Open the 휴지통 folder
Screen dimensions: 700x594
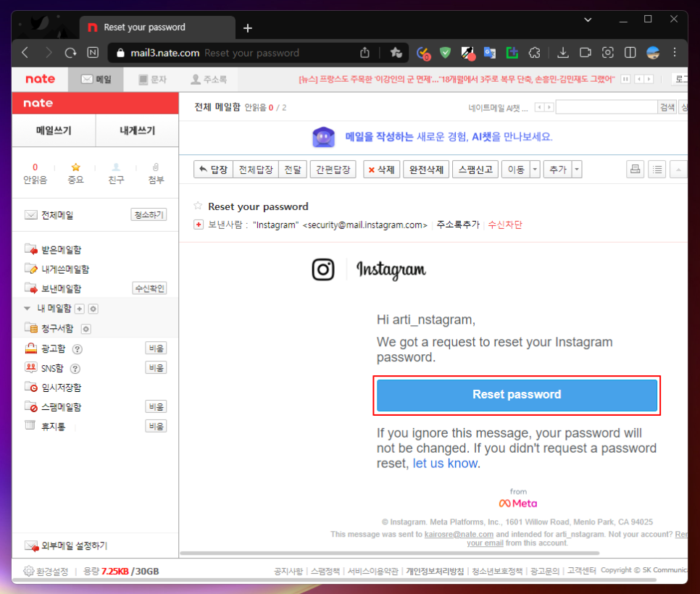point(53,427)
